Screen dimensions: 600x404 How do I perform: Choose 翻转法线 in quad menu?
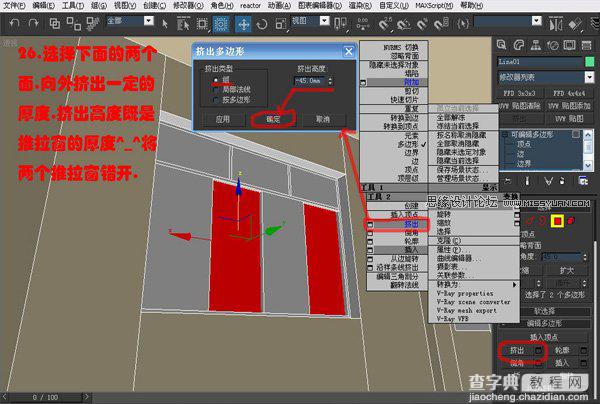[404, 285]
